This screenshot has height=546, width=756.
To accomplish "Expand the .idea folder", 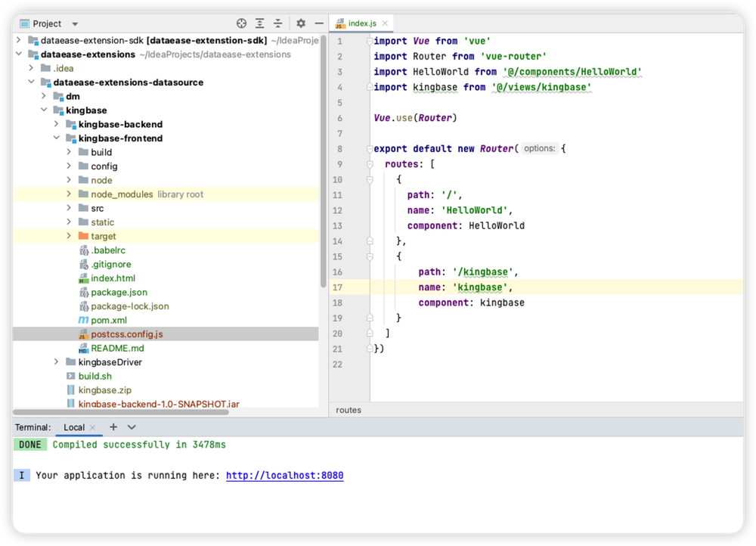I will point(31,68).
